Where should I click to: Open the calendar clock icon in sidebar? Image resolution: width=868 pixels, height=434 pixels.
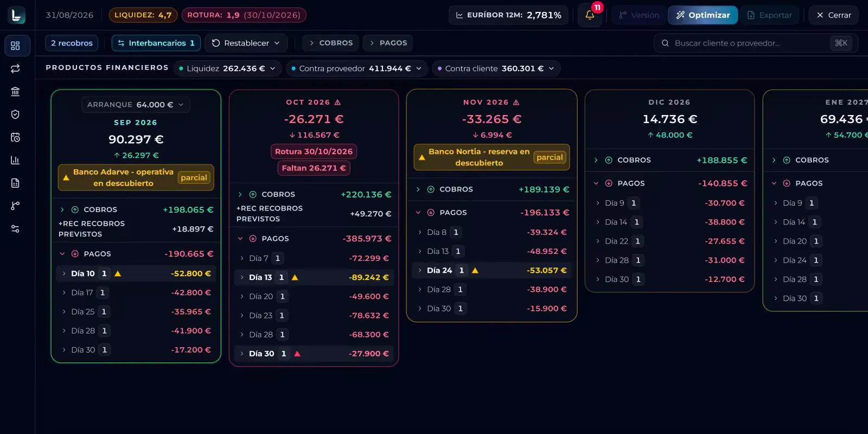coord(15,137)
